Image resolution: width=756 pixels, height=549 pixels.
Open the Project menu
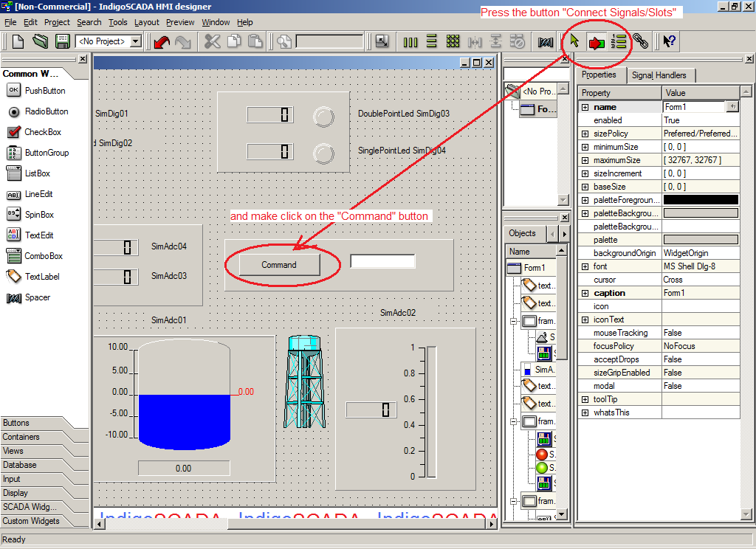(57, 22)
